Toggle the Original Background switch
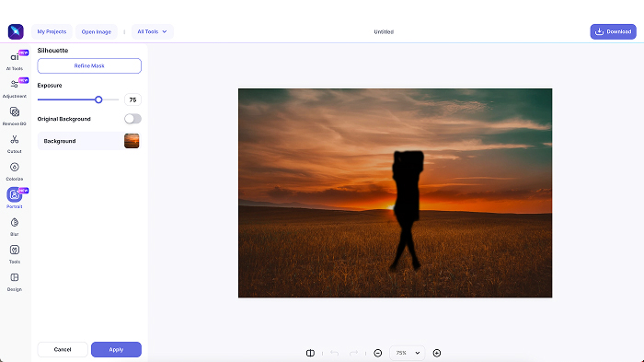 (x=132, y=119)
